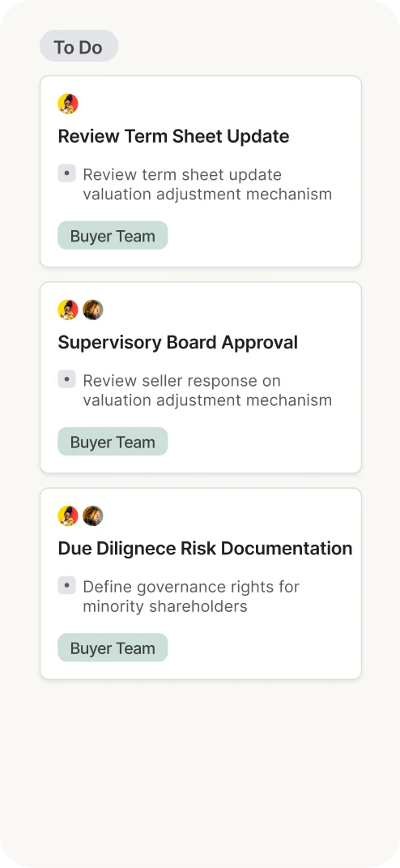Image resolution: width=400 pixels, height=868 pixels.
Task: Open the Review Term Sheet Update card title
Action: click(174, 136)
